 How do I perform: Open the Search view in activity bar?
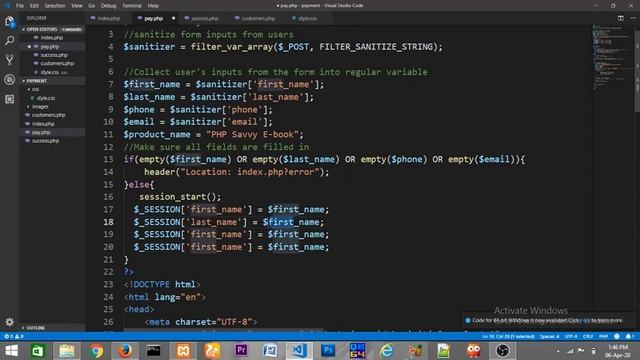(9, 40)
